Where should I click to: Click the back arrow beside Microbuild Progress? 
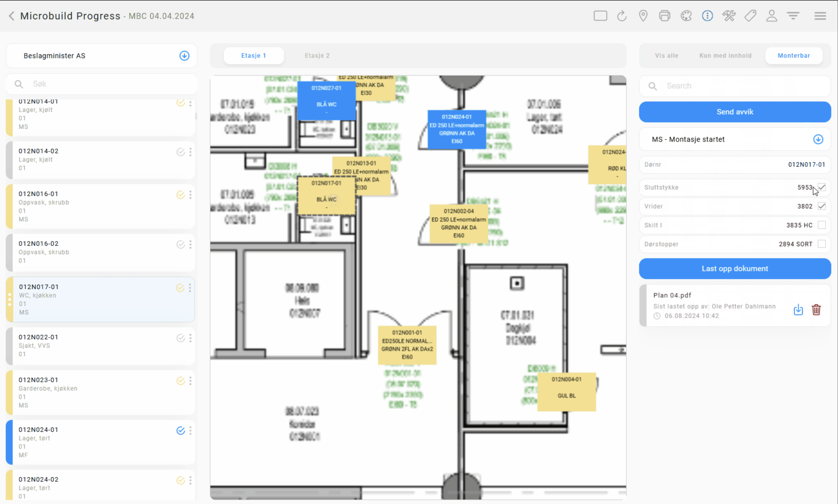coord(11,16)
